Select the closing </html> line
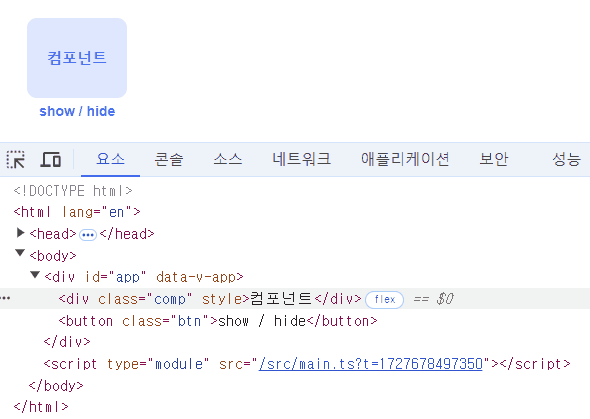The width and height of the screenshot is (590, 419). (41, 407)
